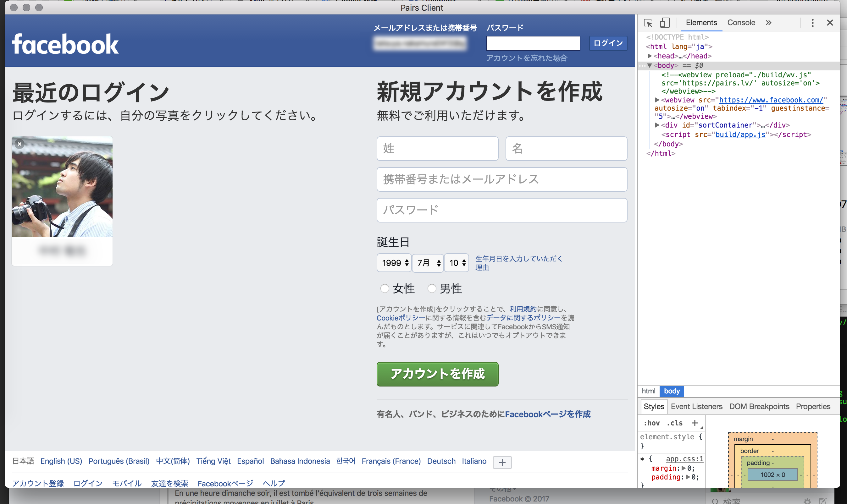Toggle the device toolbar icon
Viewport: 847px width, 504px height.
tap(665, 23)
